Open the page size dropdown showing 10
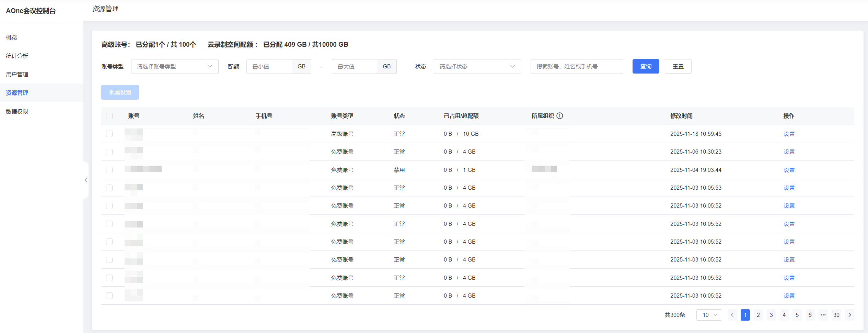The height and width of the screenshot is (333, 868). [x=709, y=315]
